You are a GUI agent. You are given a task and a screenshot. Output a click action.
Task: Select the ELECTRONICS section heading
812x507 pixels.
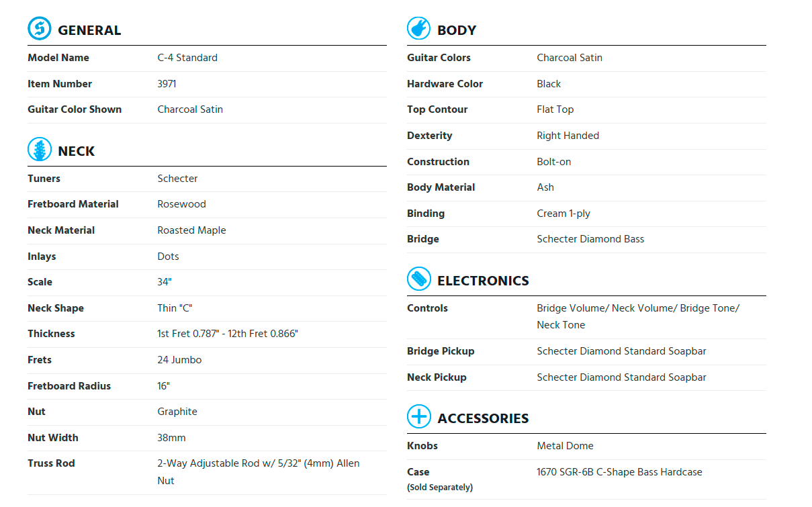[483, 281]
